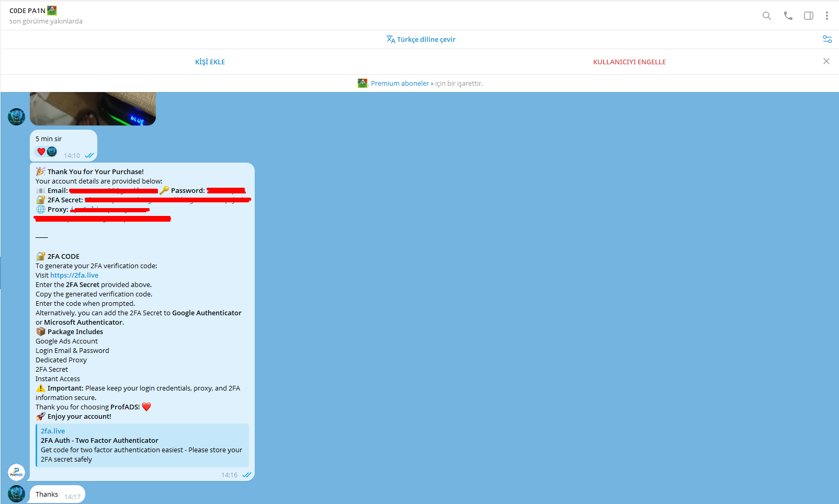Image resolution: width=839 pixels, height=504 pixels.
Task: Click the '2FA CODE' heading
Action: point(64,256)
